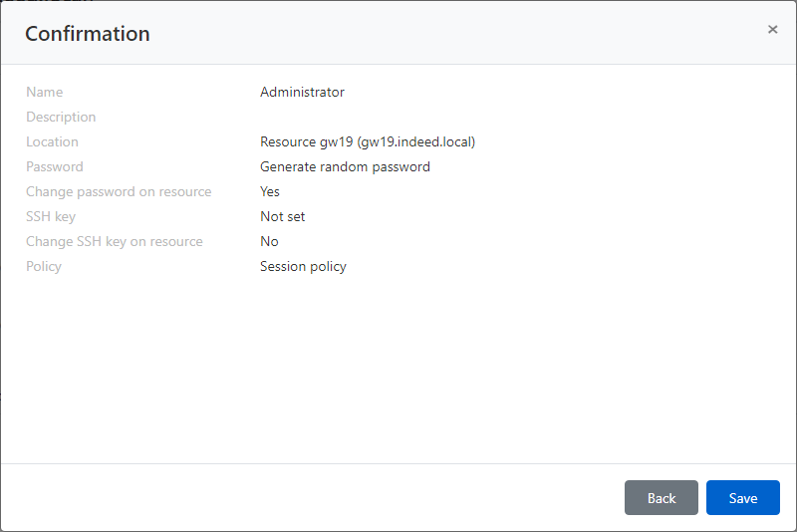Close the Confirmation dialog with X

[772, 30]
